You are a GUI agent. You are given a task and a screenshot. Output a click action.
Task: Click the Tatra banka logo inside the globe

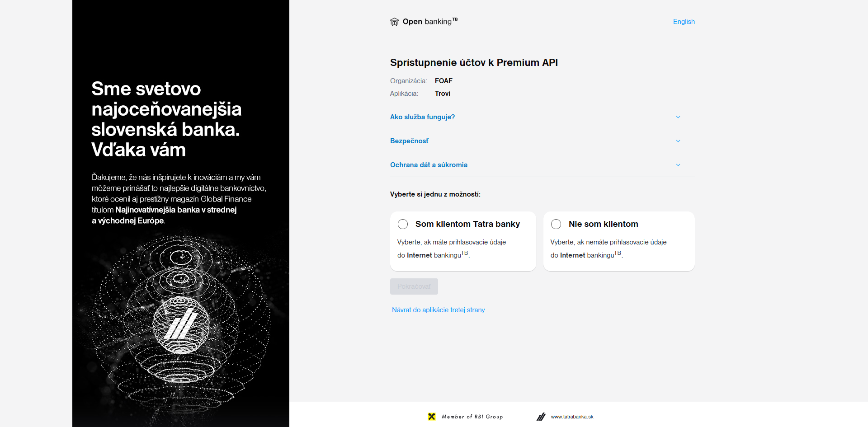pyautogui.click(x=181, y=324)
